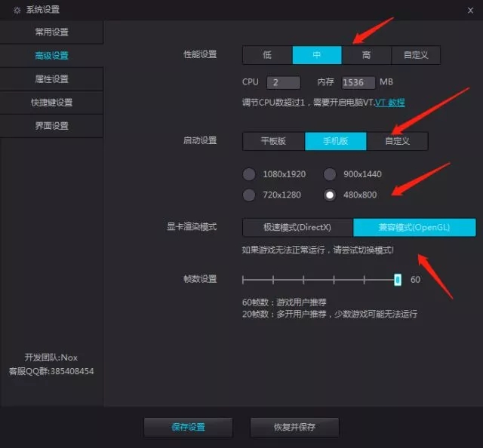The width and height of the screenshot is (483, 448).
Task: Click the 开发团队:Nox text
Action: pos(51,357)
